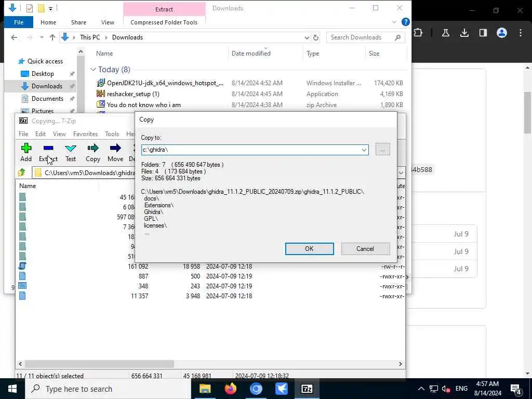532x399 pixels.
Task: Open Chrome profile avatar
Action: (x=501, y=33)
